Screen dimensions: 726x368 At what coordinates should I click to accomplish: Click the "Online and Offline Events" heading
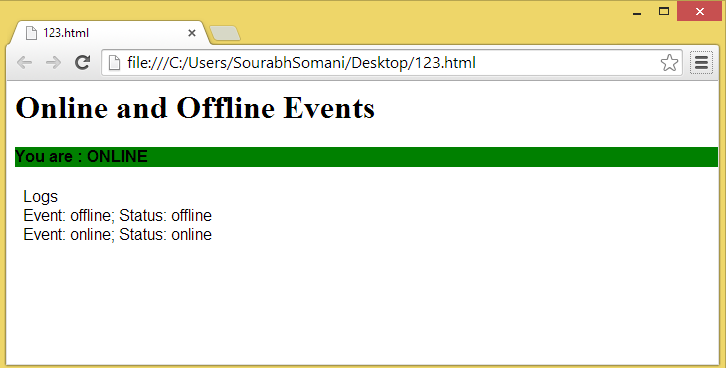pos(195,108)
